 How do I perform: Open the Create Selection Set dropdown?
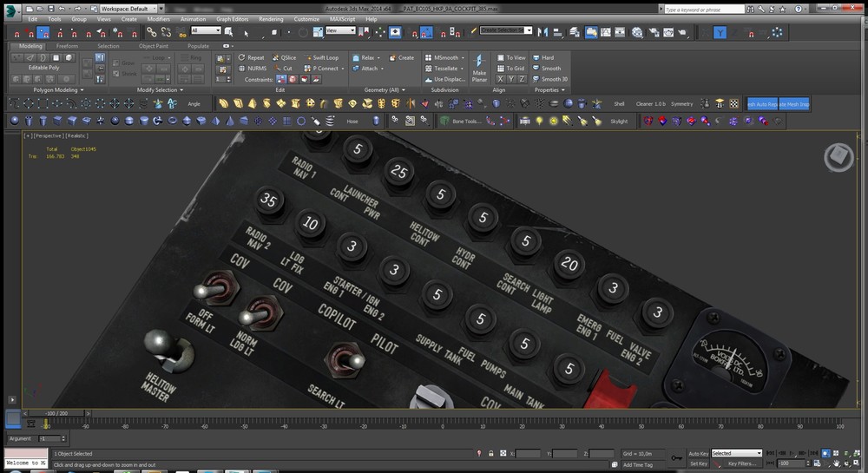(x=506, y=30)
